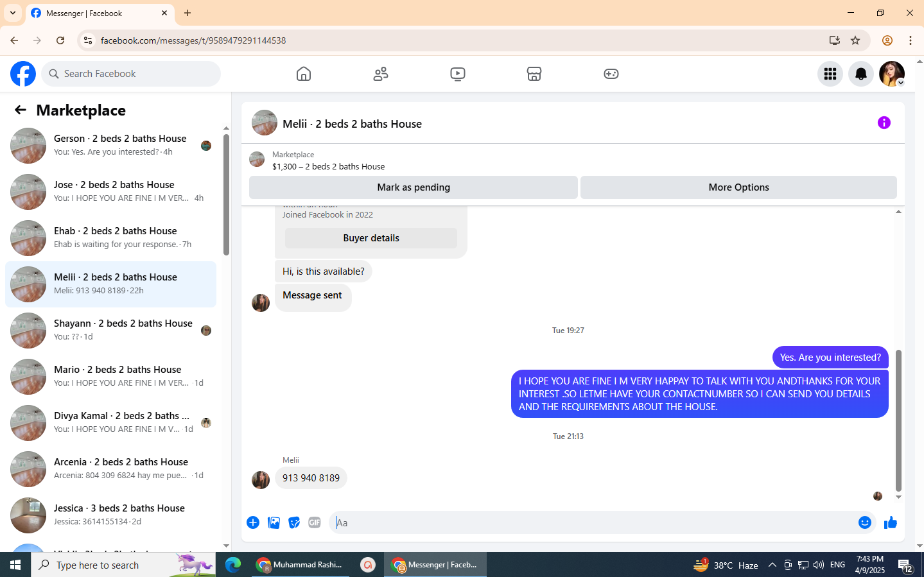
Task: Choose a GIF in the composer
Action: pos(315,522)
